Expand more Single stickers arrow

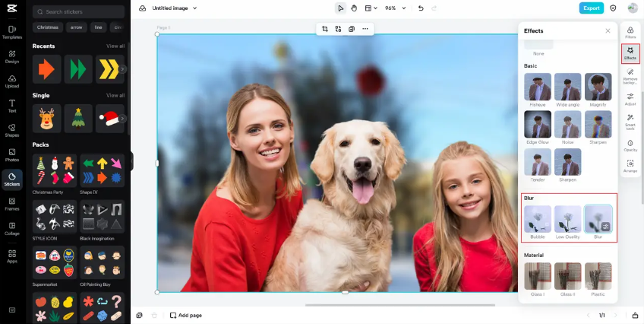[122, 119]
